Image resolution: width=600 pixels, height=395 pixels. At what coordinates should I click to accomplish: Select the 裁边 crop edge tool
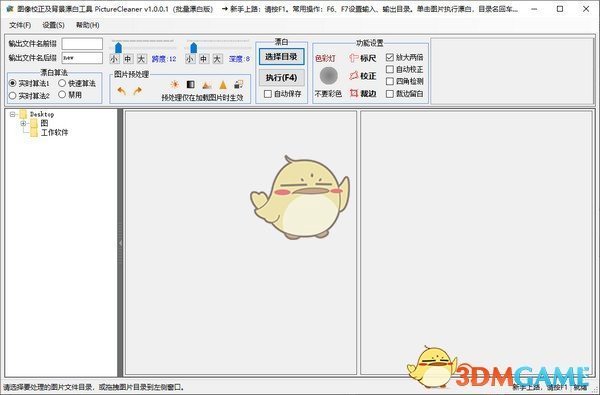coord(363,93)
